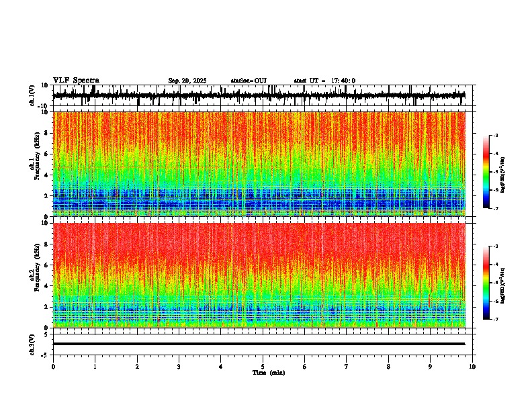The image size is (532, 411).
Task: Click the "ch.3(V)" axis label
Action: point(32,345)
